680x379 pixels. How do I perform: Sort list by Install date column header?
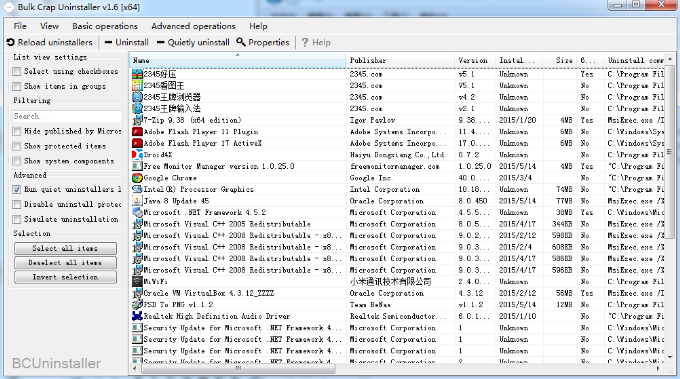[518, 60]
